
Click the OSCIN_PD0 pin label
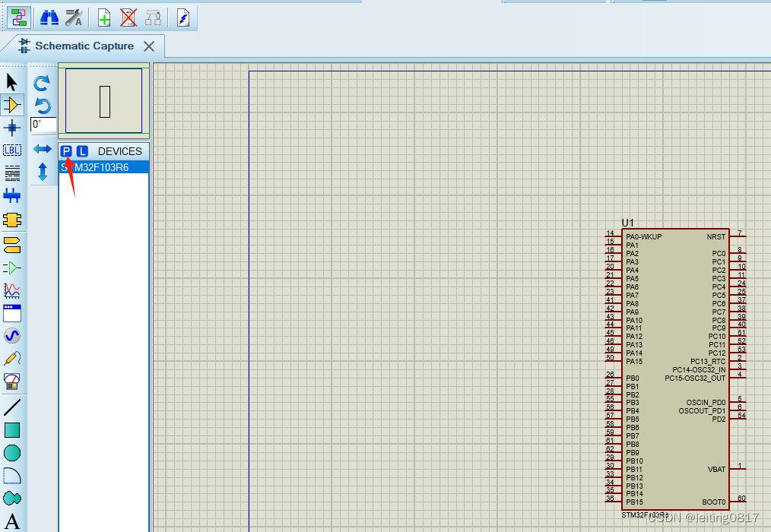(x=706, y=402)
